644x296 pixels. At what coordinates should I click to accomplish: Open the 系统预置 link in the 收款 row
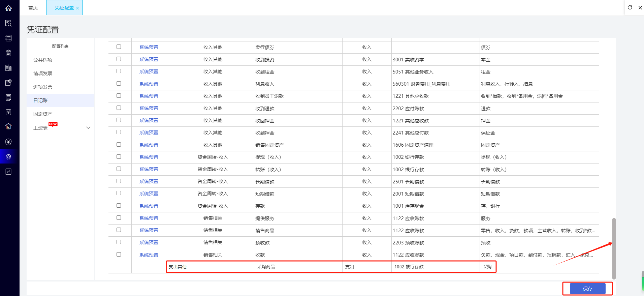[149, 255]
